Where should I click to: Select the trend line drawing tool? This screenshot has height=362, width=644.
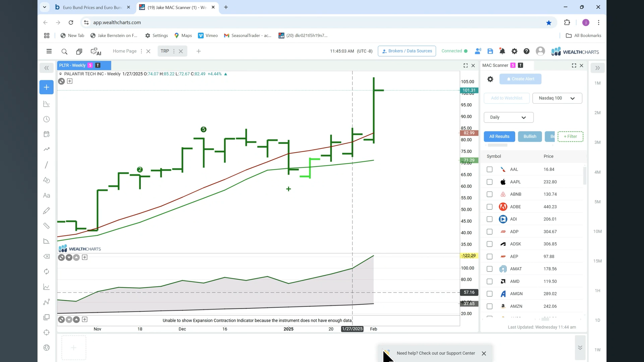tap(47, 165)
